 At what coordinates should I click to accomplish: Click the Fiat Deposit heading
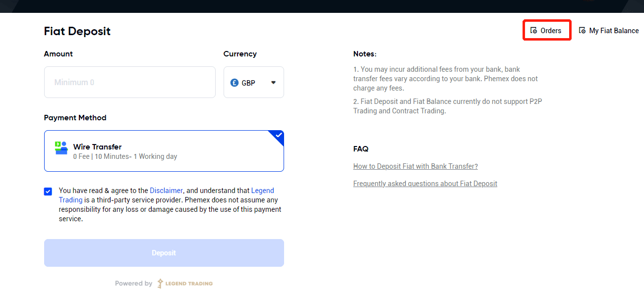pos(77,31)
